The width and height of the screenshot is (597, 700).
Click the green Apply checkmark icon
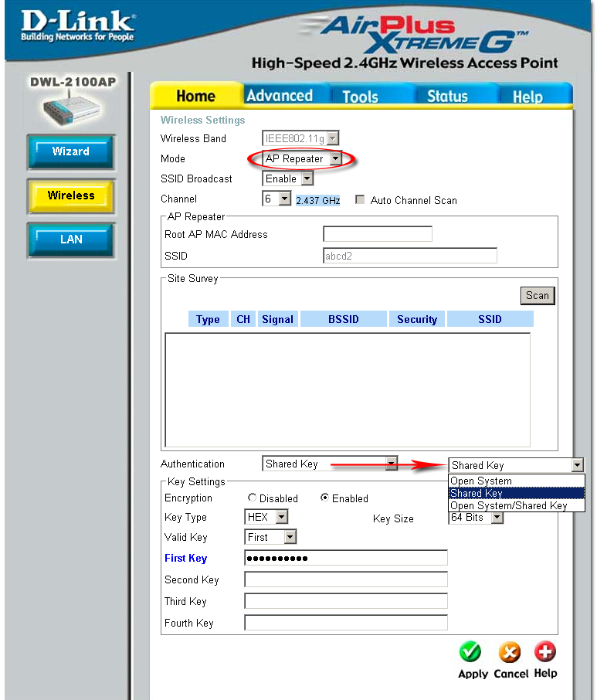[x=470, y=652]
